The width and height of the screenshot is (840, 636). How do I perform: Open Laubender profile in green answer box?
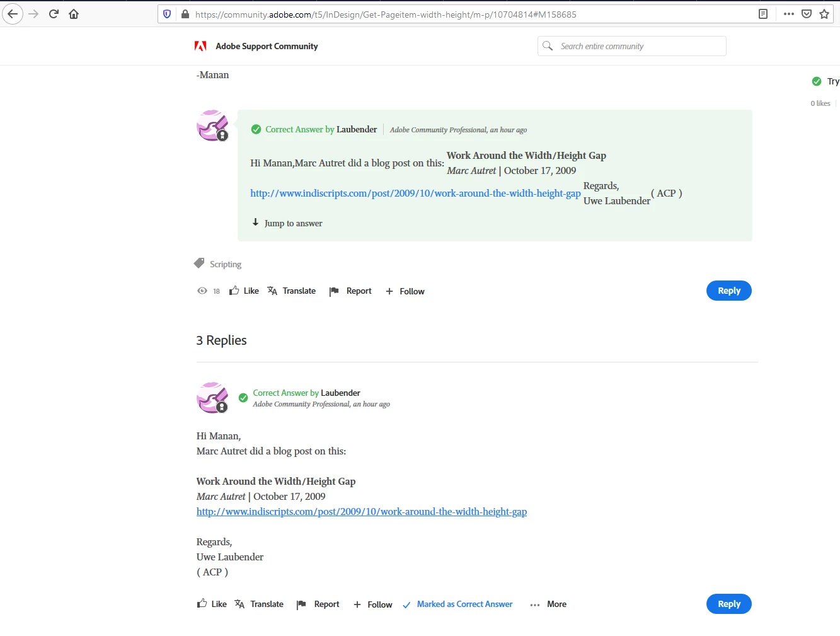[x=357, y=129]
